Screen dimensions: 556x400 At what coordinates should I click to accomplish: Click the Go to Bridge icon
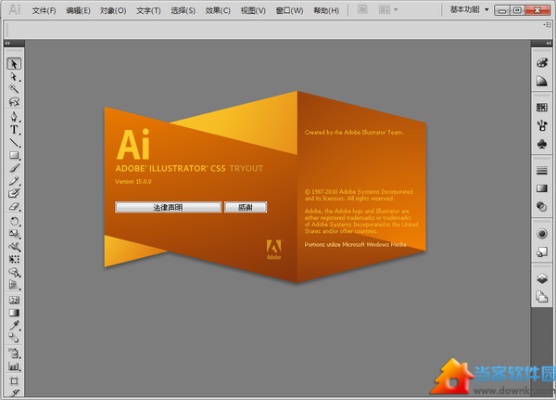[x=362, y=10]
